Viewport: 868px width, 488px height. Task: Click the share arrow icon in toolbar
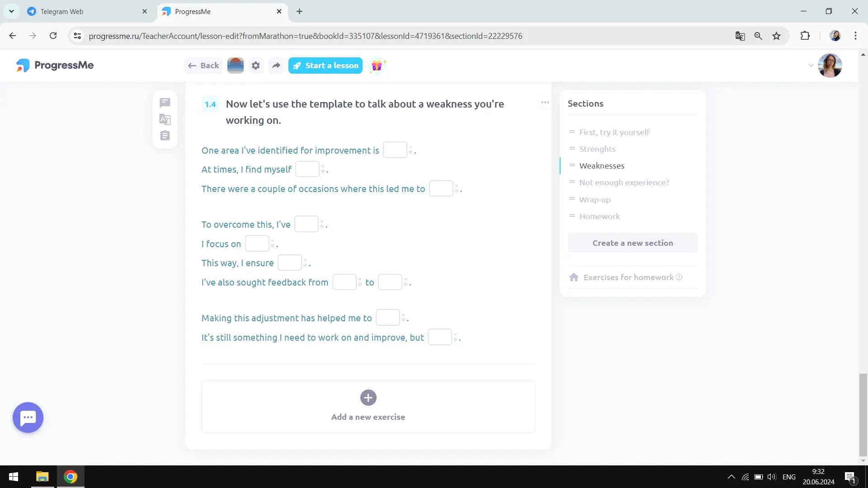(x=276, y=66)
